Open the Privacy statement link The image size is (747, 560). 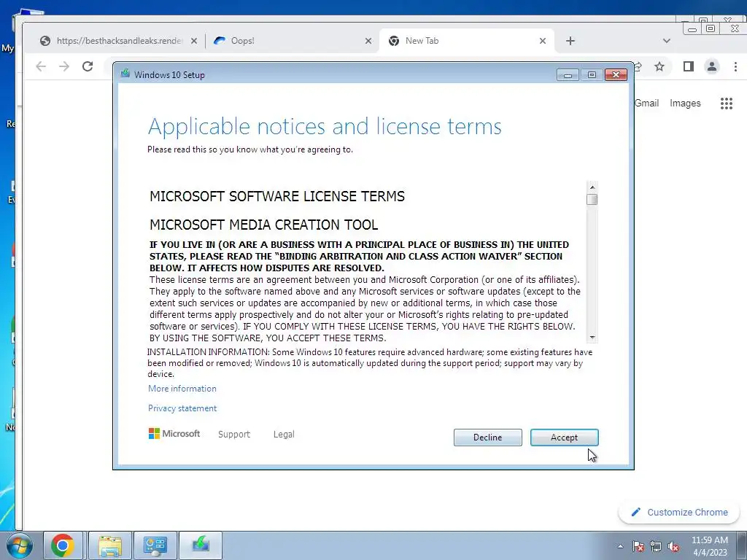click(182, 408)
